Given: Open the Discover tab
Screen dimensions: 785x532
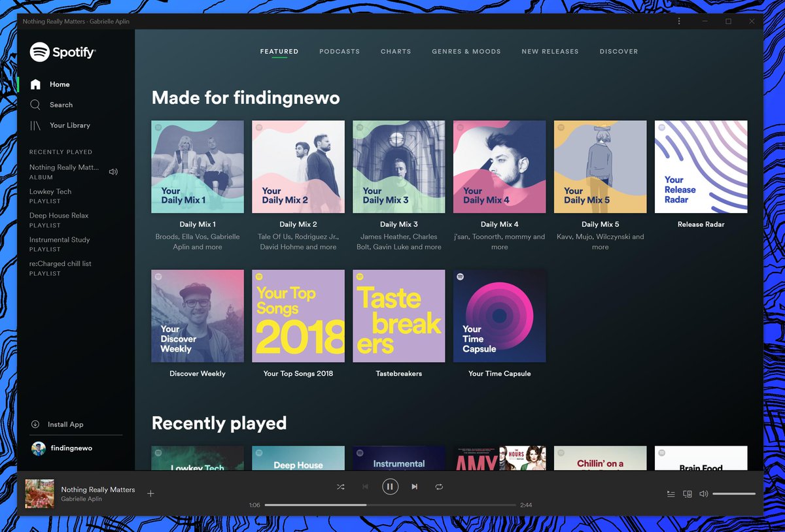Looking at the screenshot, I should [x=619, y=52].
